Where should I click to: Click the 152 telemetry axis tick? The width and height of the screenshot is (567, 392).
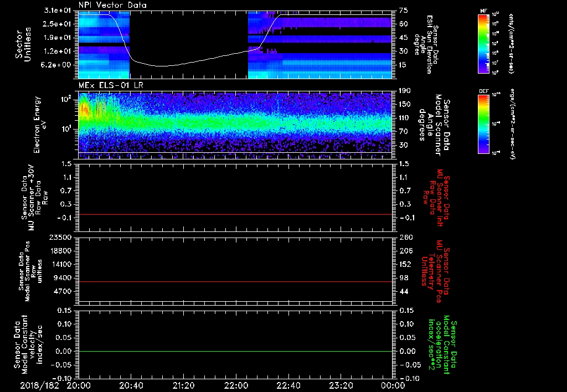tap(405, 264)
